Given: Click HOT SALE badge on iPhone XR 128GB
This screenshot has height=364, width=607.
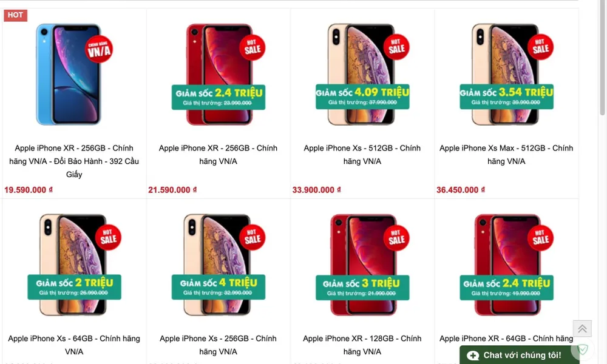Looking at the screenshot, I should pos(396,238).
